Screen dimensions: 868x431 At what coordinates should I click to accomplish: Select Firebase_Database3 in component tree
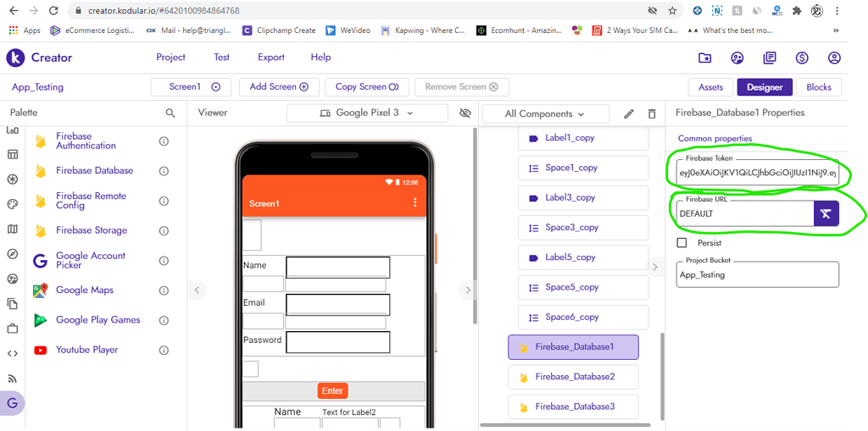(x=573, y=406)
